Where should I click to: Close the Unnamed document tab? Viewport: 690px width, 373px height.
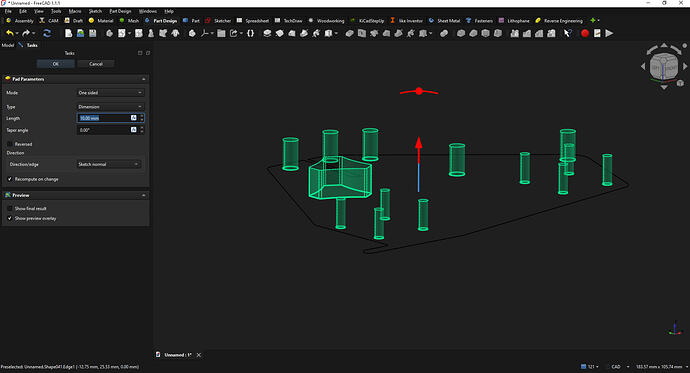199,355
